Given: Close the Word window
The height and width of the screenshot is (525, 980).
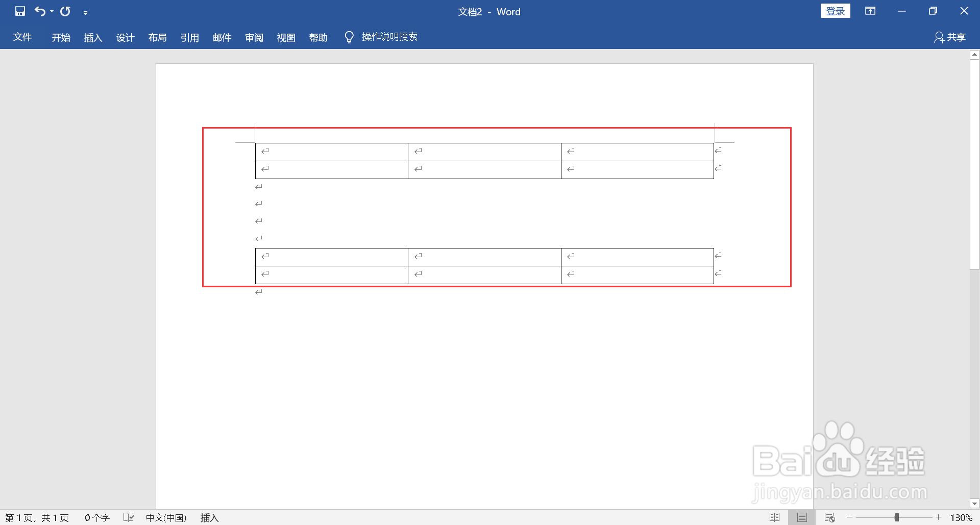Looking at the screenshot, I should (964, 11).
